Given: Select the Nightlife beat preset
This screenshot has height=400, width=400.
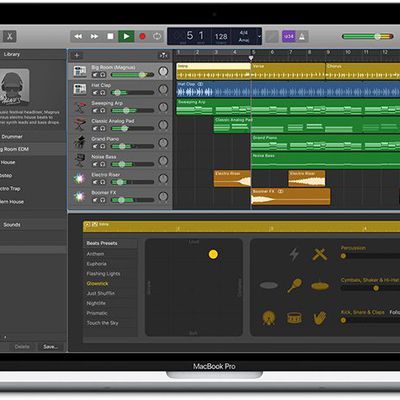Looking at the screenshot, I should (96, 303).
